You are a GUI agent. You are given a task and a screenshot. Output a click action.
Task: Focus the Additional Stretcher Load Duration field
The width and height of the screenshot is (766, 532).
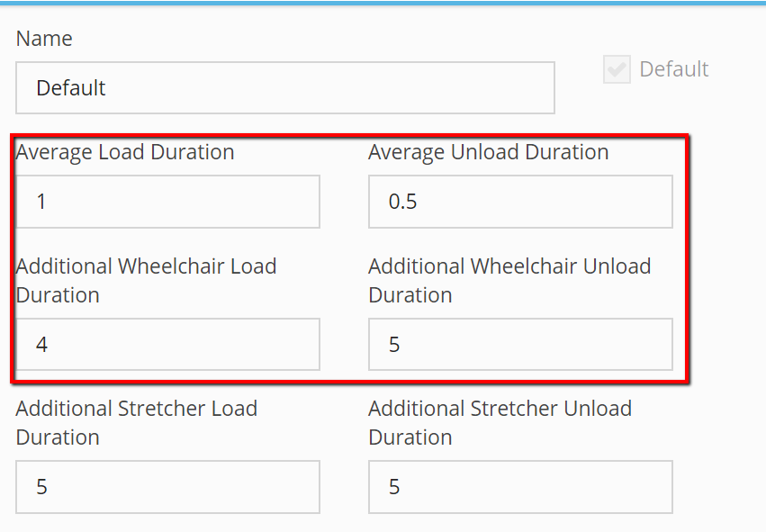[x=168, y=487]
